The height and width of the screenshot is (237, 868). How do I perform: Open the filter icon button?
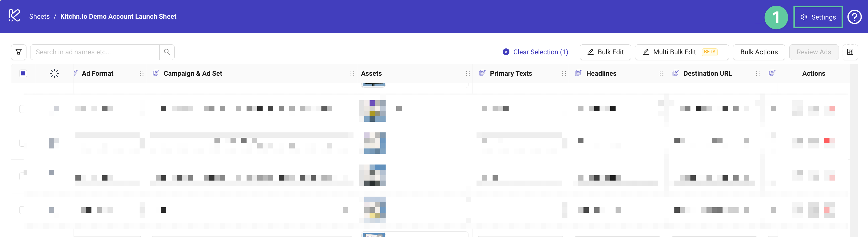click(19, 52)
